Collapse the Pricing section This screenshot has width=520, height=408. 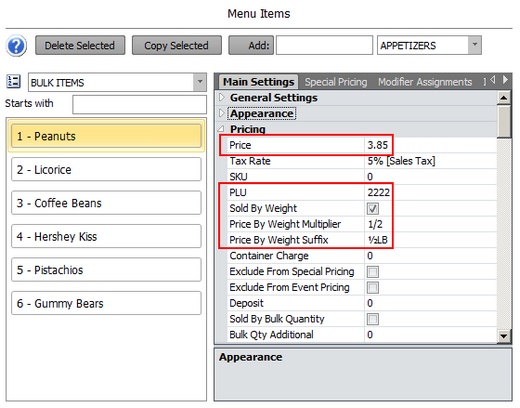[x=221, y=129]
